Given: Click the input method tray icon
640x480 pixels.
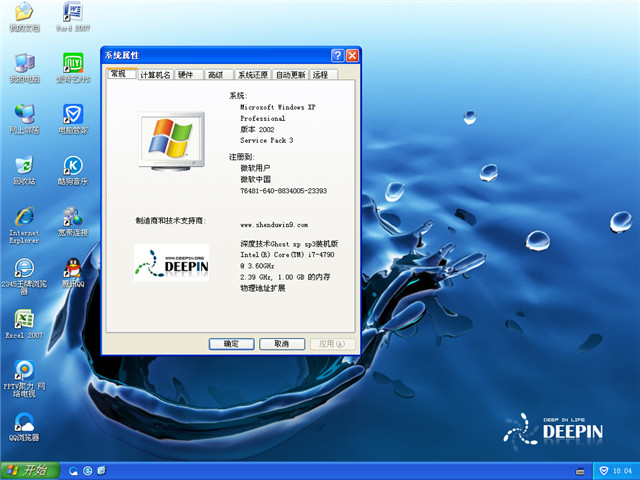Looking at the screenshot, I should click(580, 471).
